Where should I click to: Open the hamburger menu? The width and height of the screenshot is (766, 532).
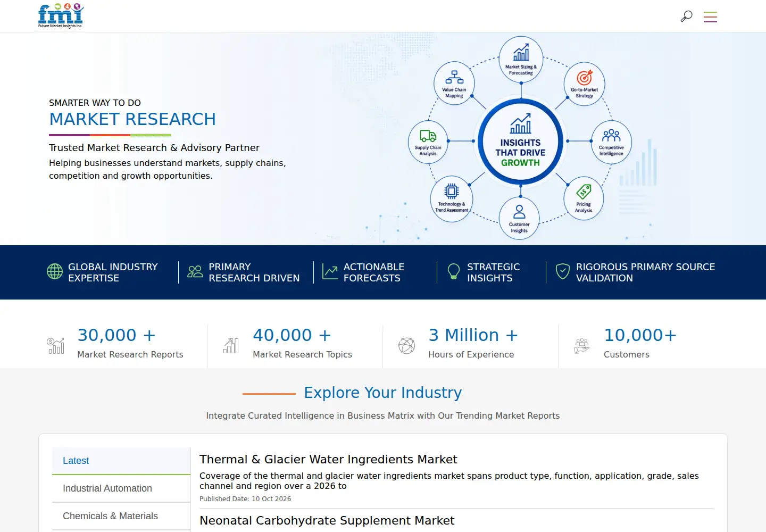[x=710, y=17]
